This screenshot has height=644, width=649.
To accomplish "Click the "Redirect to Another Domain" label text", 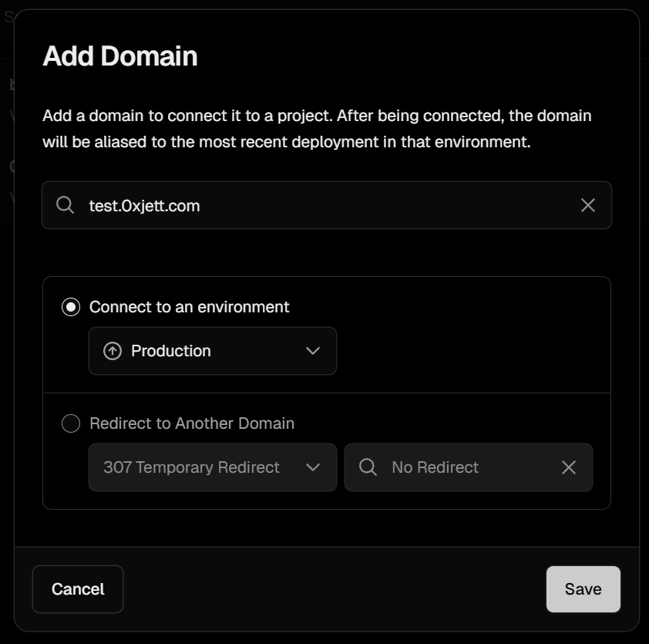I will click(192, 423).
